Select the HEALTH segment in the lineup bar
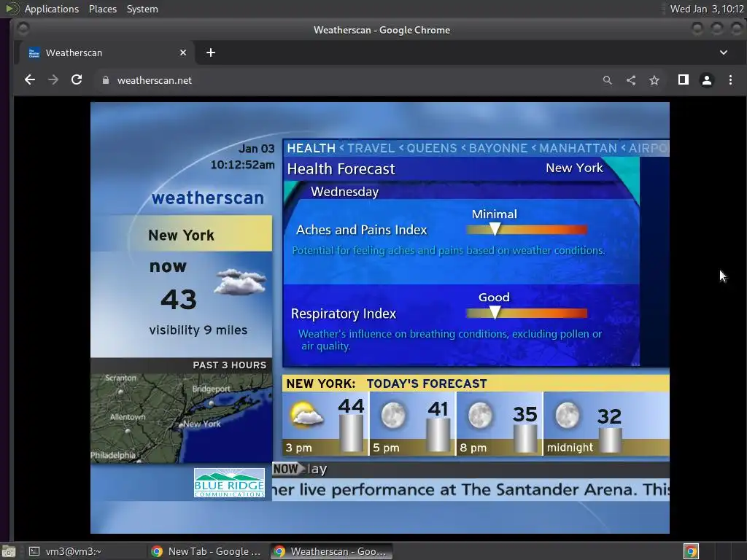This screenshot has width=747, height=560. [311, 148]
